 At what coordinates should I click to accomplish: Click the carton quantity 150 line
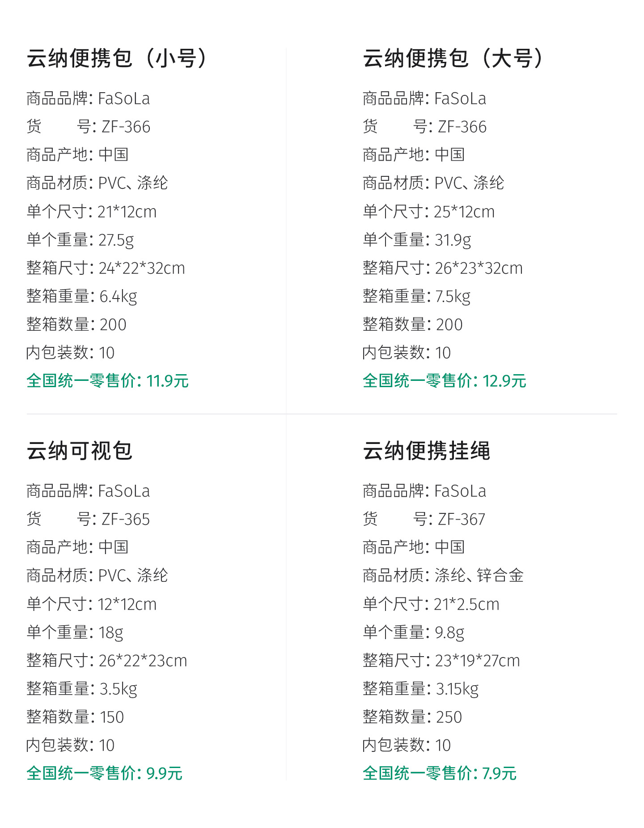pos(75,717)
